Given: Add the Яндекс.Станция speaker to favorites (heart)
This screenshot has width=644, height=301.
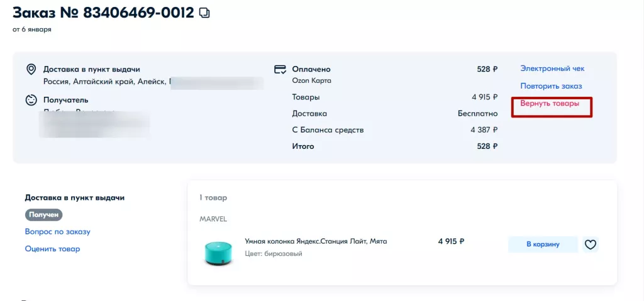Looking at the screenshot, I should pos(590,244).
